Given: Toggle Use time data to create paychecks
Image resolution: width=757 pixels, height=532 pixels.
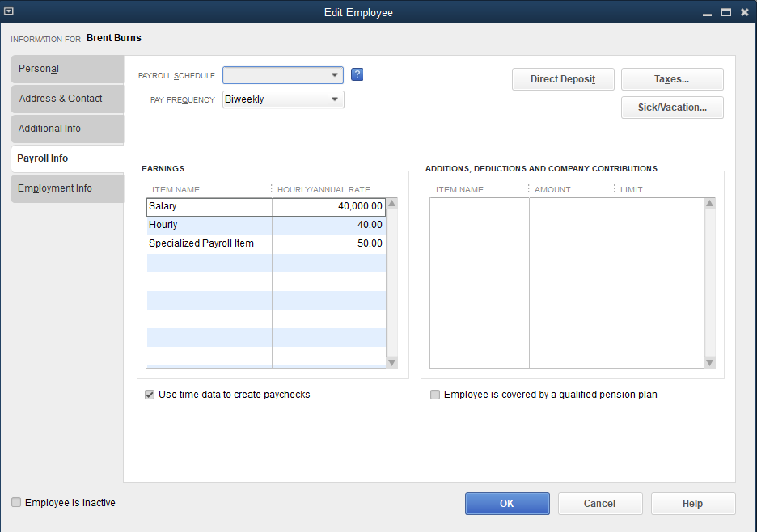Looking at the screenshot, I should tap(150, 395).
